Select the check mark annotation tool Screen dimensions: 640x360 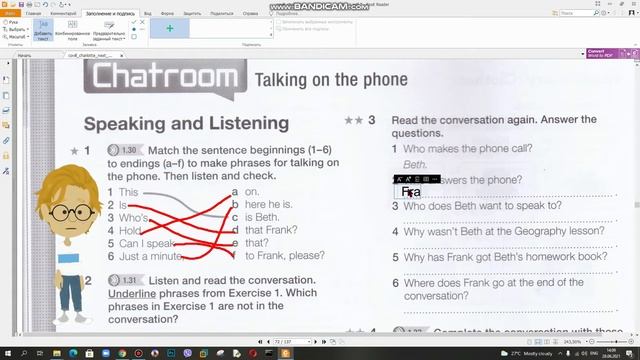(x=134, y=22)
